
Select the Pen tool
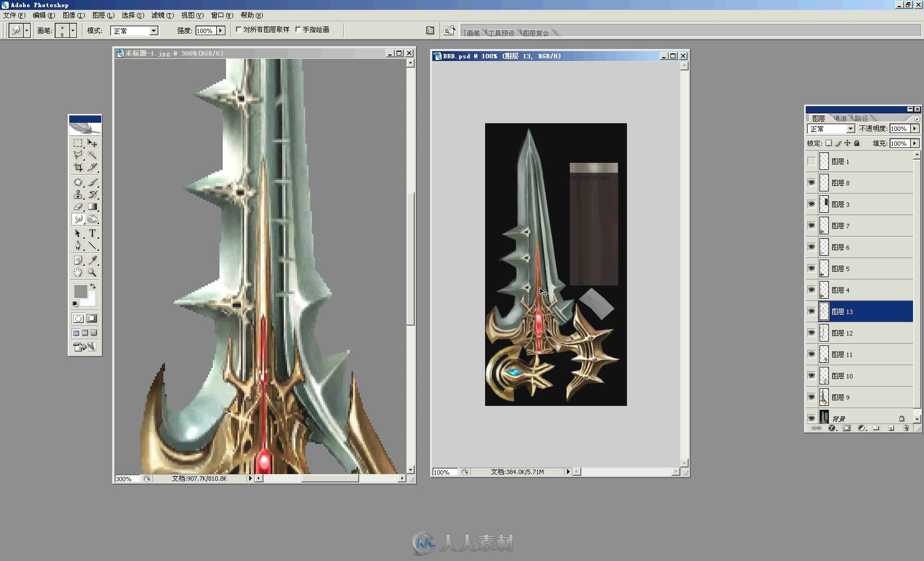point(78,246)
